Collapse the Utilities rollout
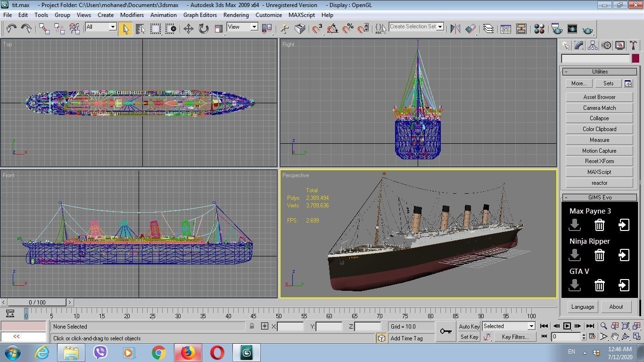644x362 pixels. pyautogui.click(x=600, y=72)
